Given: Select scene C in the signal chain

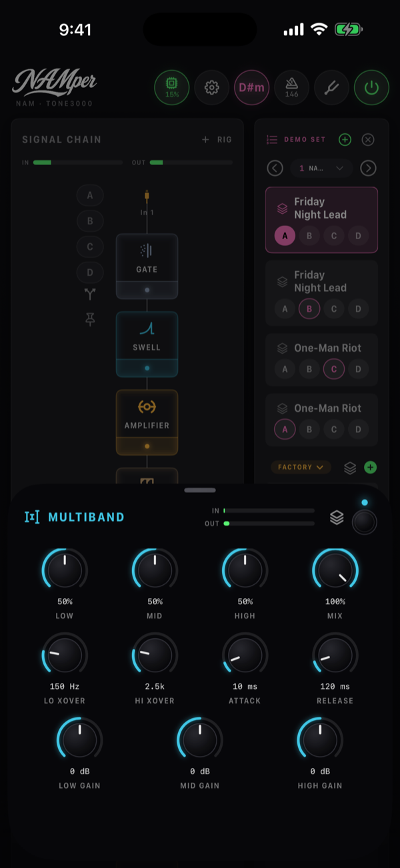Looking at the screenshot, I should pyautogui.click(x=90, y=246).
